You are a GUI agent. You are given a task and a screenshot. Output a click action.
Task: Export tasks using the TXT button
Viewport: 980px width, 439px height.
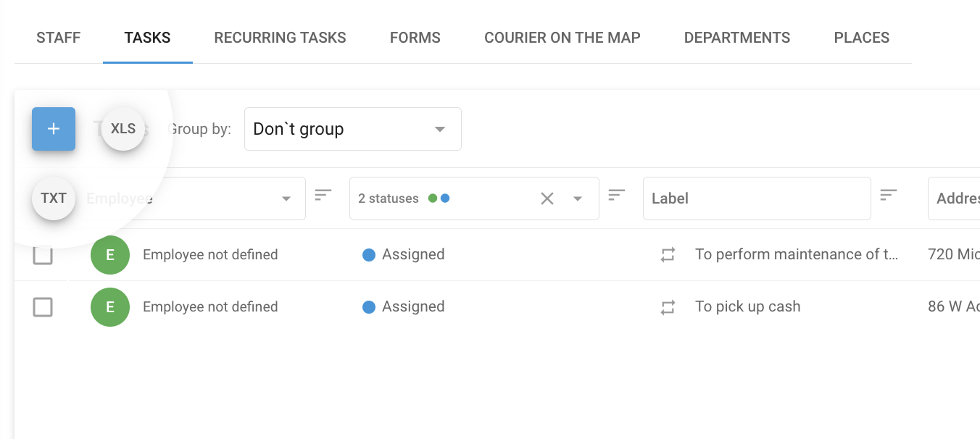click(x=54, y=198)
